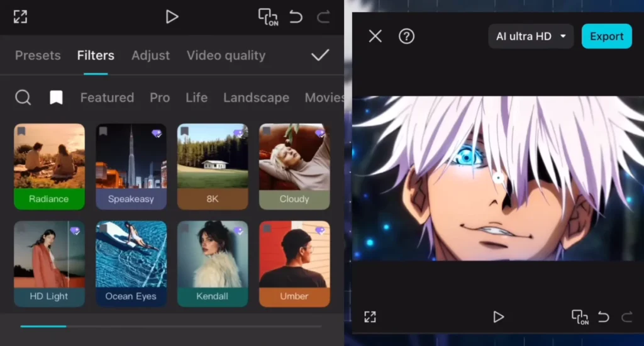Click the Pro gem badge on Speakeasy

157,133
